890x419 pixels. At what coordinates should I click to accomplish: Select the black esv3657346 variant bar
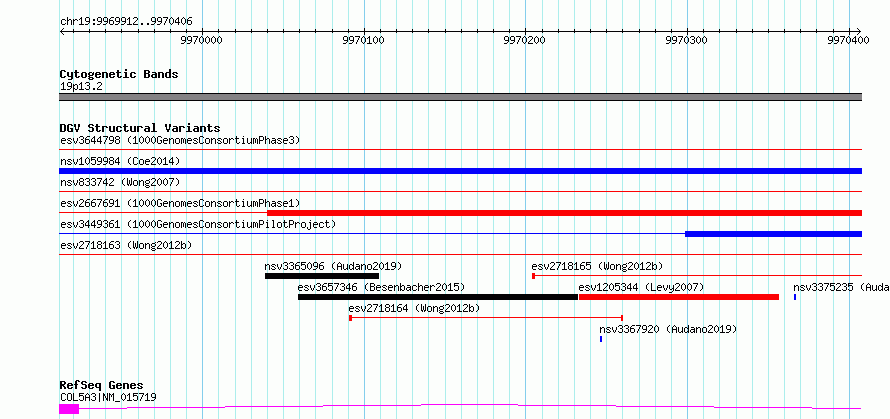(438, 297)
